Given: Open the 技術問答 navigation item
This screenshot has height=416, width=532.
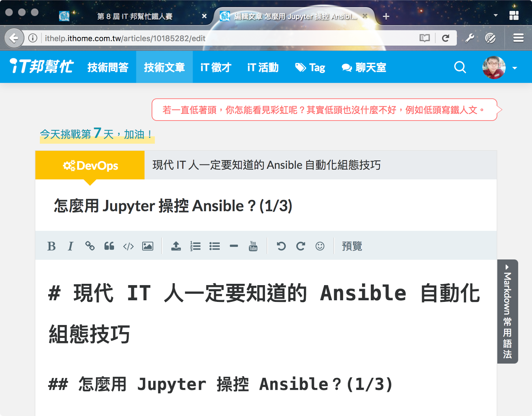Looking at the screenshot, I should point(108,67).
